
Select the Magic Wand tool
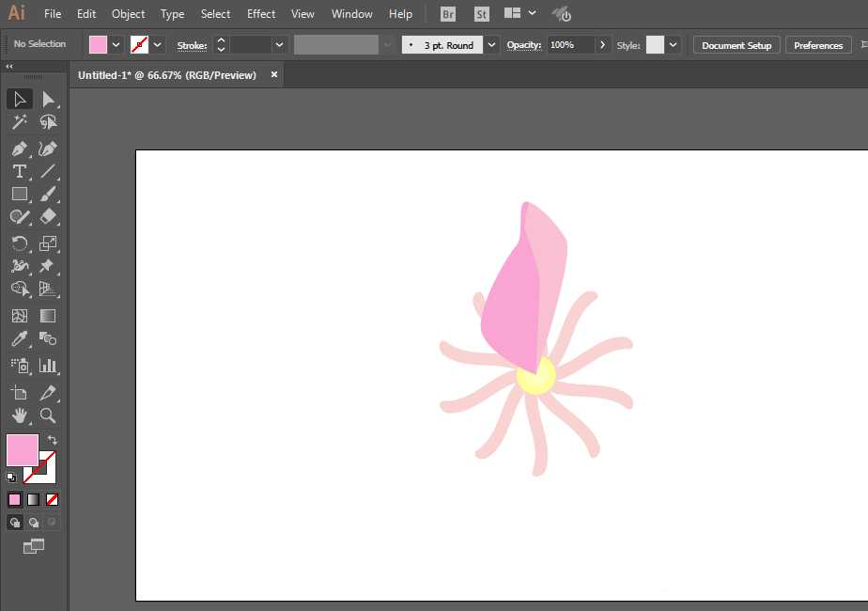point(19,122)
